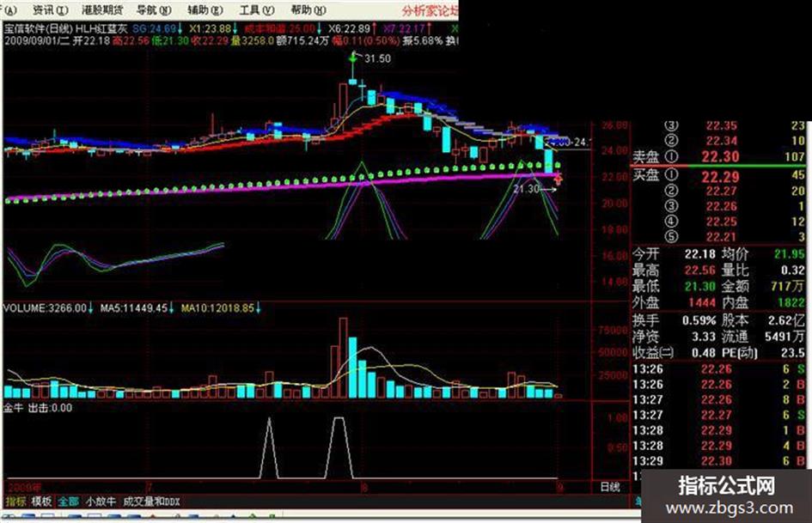Viewport: 812px width, 523px height.
Task: Click the down arrow after SG:24.69
Action: click(180, 28)
